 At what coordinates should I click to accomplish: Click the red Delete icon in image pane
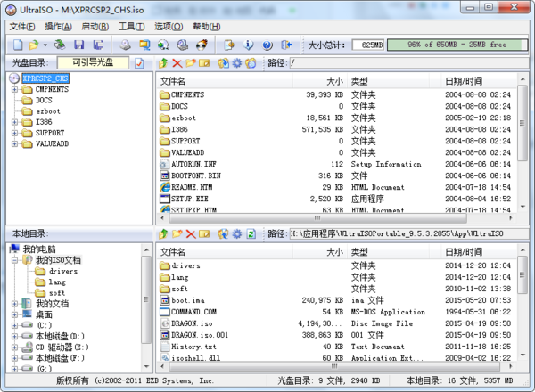coord(177,63)
